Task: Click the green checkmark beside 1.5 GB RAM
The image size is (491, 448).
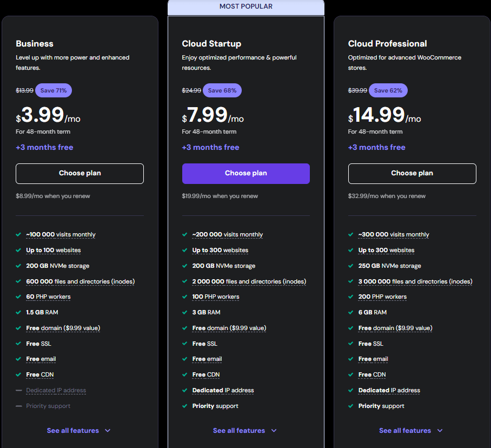Action: coord(18,312)
